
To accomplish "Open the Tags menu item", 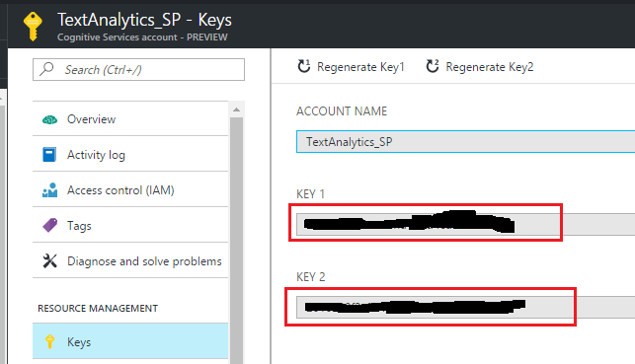I will [130, 225].
